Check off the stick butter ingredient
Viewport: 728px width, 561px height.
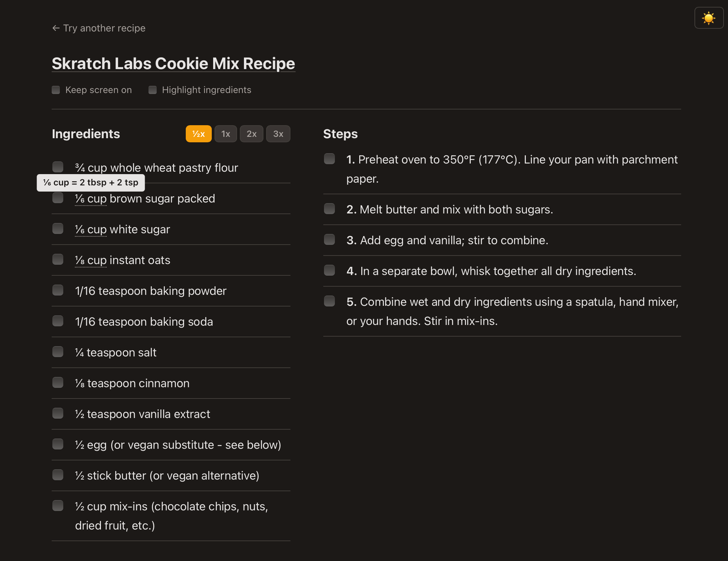[x=58, y=475]
